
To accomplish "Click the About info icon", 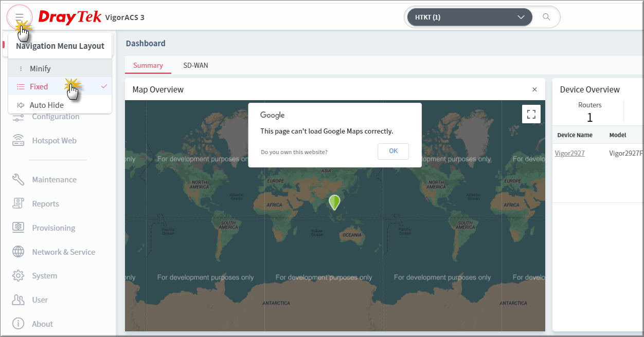I will coord(19,324).
